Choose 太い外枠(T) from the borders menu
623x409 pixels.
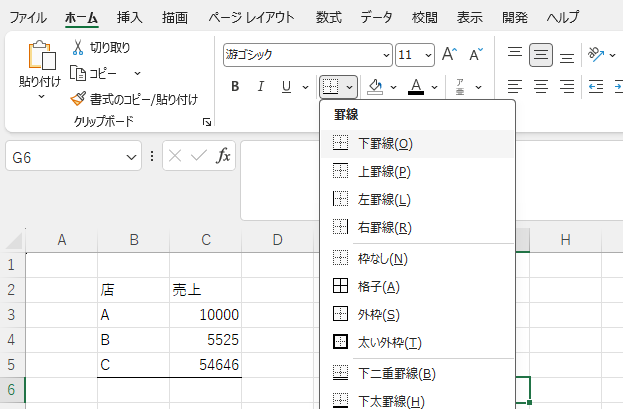(418, 343)
